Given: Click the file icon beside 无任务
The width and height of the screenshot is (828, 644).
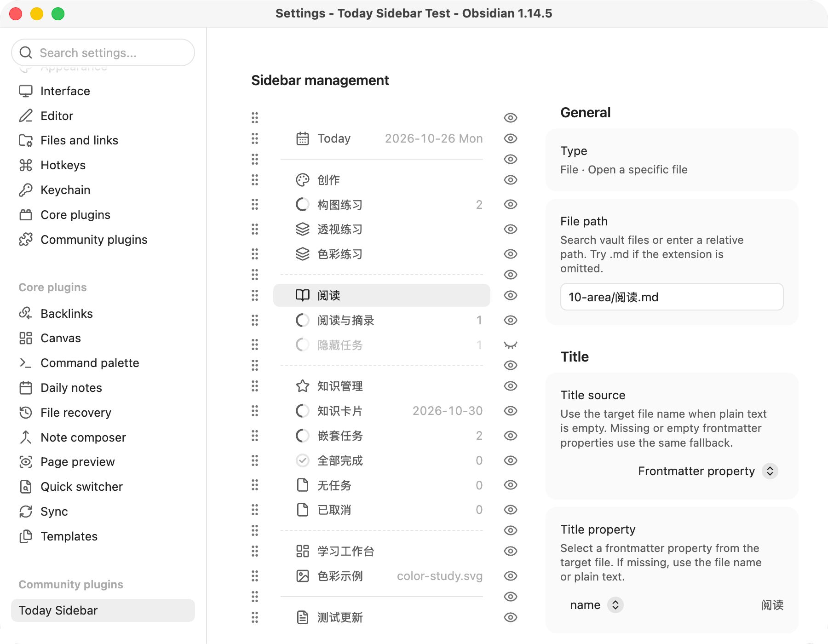Looking at the screenshot, I should (303, 485).
